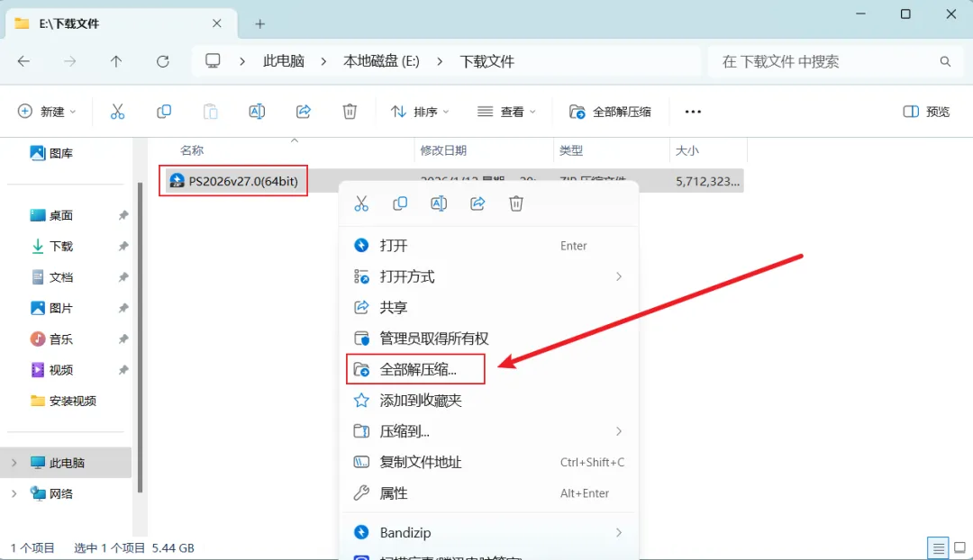The width and height of the screenshot is (973, 560).
Task: Open a new tab with the plus button
Action: pyautogui.click(x=260, y=24)
